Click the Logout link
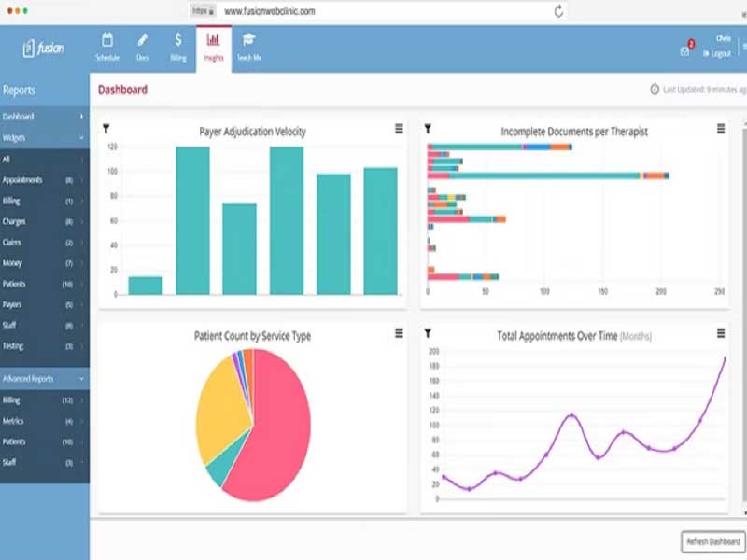 point(717,54)
